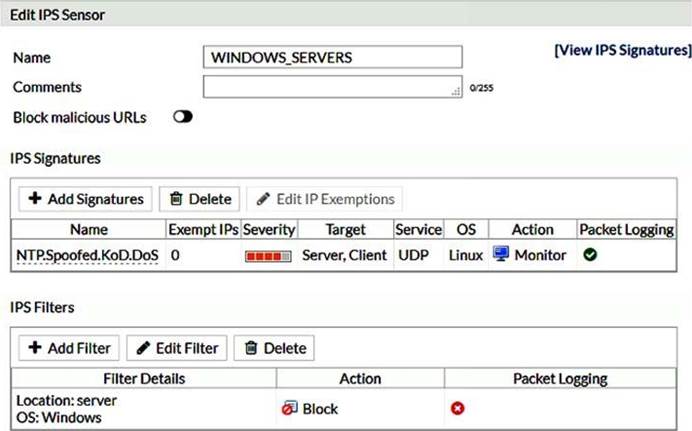Delete the selected IPS signature
The image size is (692, 431).
200,199
